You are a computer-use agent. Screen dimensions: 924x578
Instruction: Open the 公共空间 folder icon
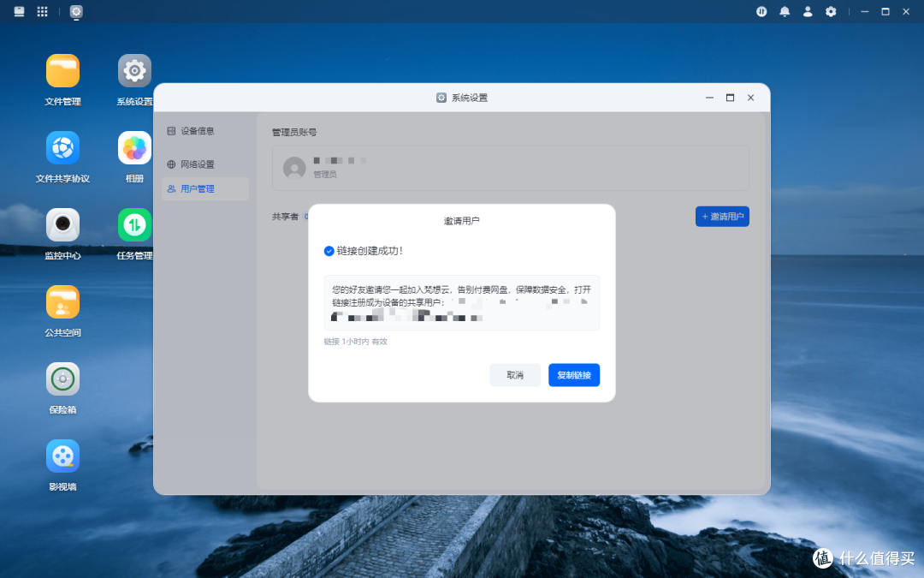click(x=62, y=302)
